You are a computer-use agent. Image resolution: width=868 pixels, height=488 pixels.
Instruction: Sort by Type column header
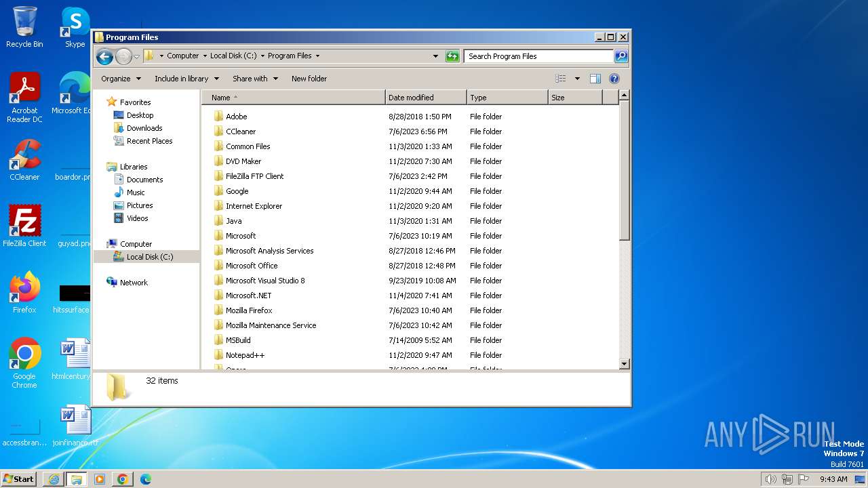pos(507,98)
